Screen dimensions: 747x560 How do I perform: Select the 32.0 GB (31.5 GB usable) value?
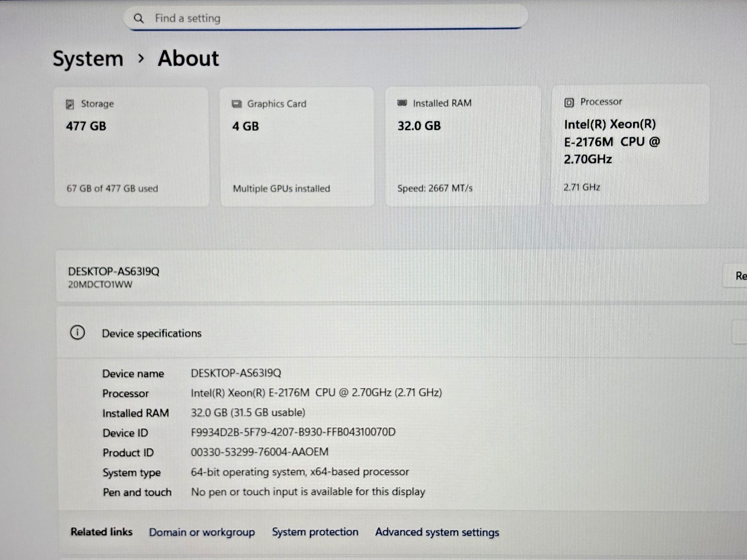[x=248, y=413]
